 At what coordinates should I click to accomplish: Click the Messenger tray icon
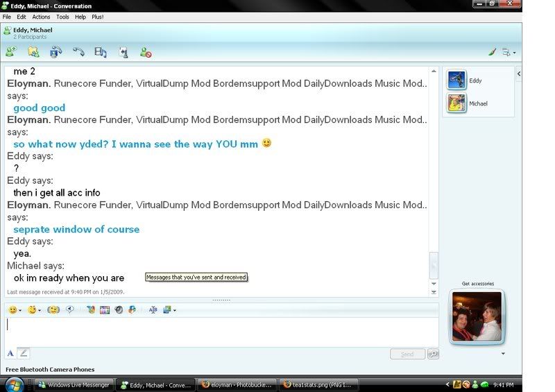point(475,384)
